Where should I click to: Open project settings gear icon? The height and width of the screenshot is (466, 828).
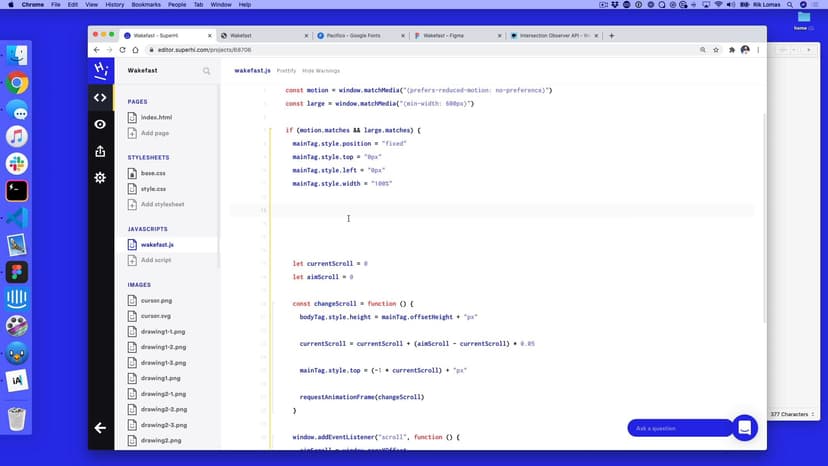pyautogui.click(x=100, y=177)
